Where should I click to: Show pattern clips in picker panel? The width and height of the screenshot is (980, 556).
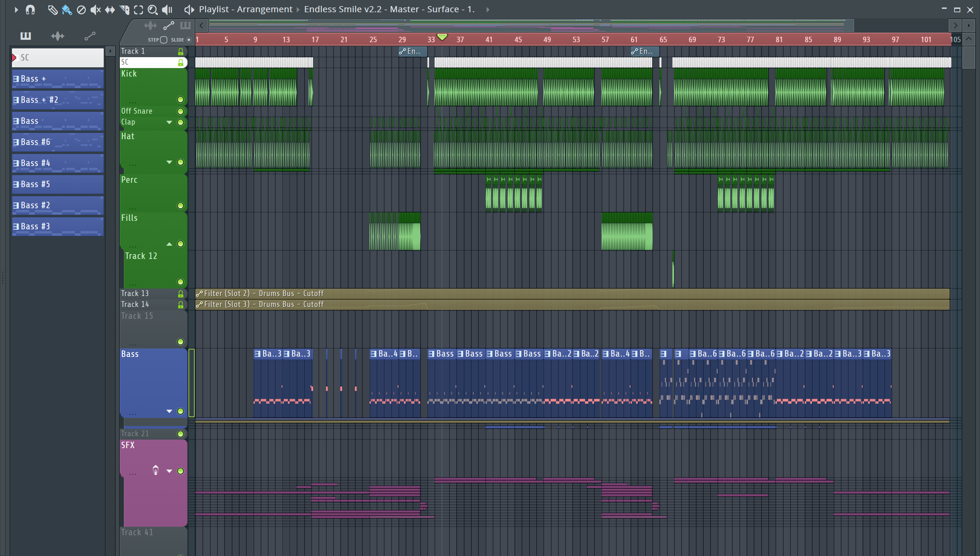[25, 36]
